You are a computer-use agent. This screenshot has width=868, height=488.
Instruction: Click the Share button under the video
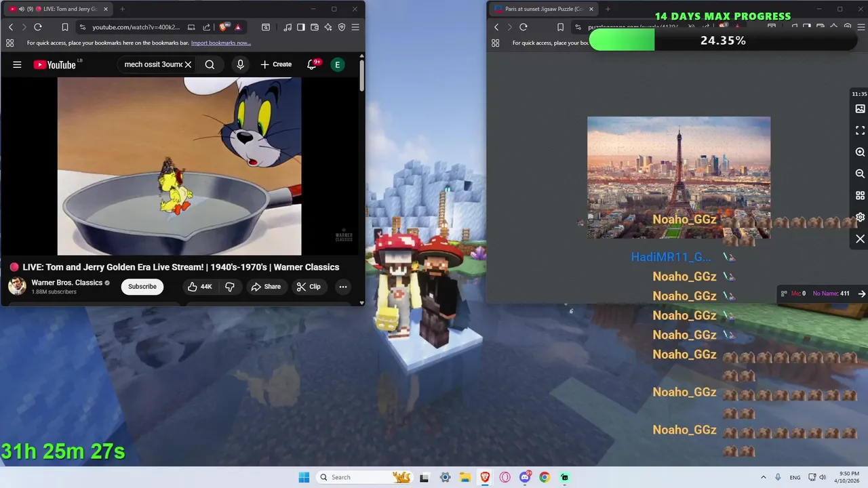[x=266, y=287]
